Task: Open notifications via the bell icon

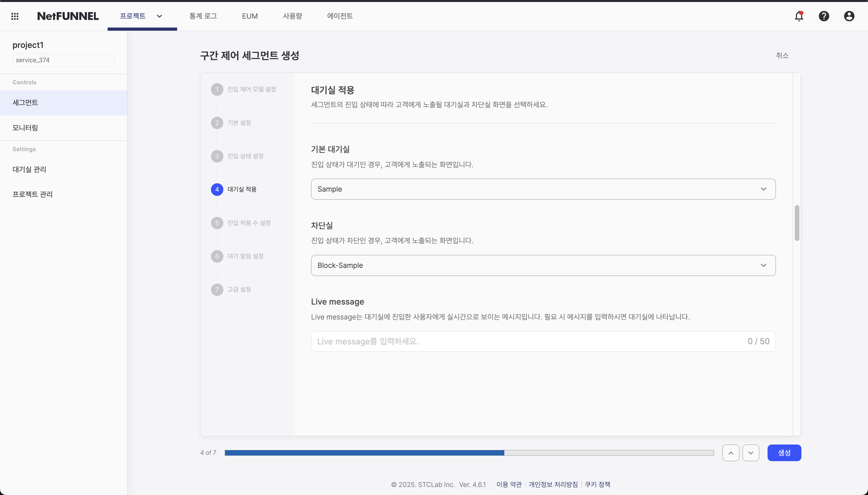Action: click(x=799, y=16)
